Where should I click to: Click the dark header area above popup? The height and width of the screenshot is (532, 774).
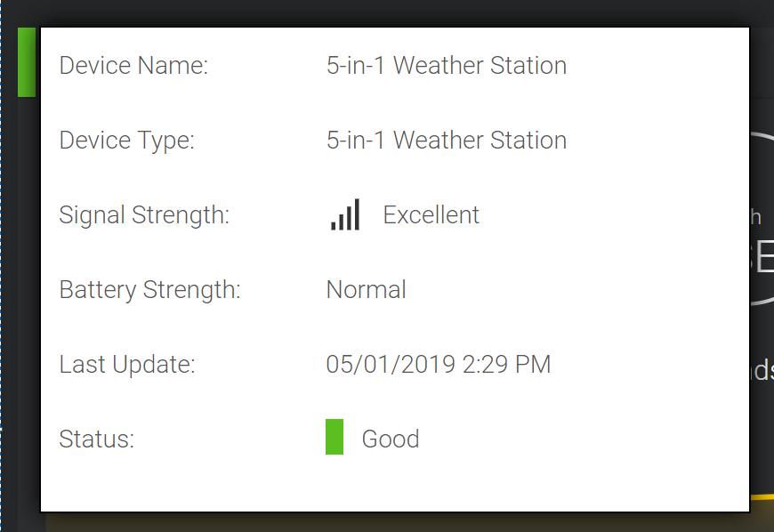(387, 12)
